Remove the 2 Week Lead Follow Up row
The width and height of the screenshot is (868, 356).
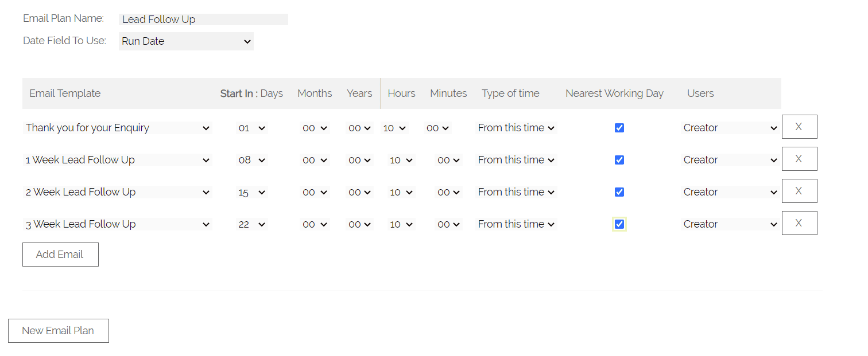pyautogui.click(x=799, y=191)
